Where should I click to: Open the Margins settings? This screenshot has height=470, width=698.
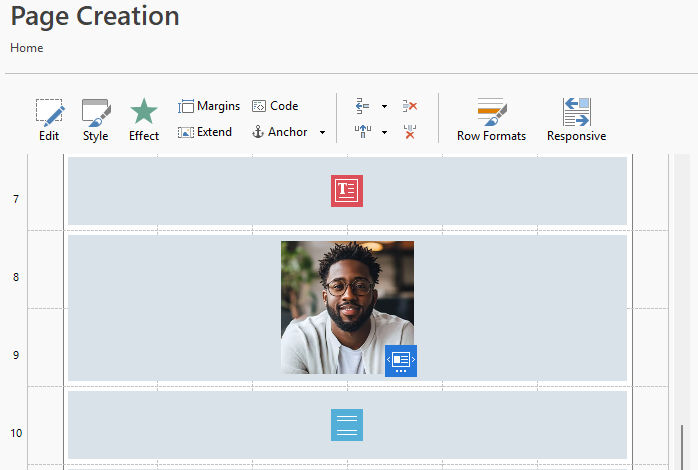(209, 106)
